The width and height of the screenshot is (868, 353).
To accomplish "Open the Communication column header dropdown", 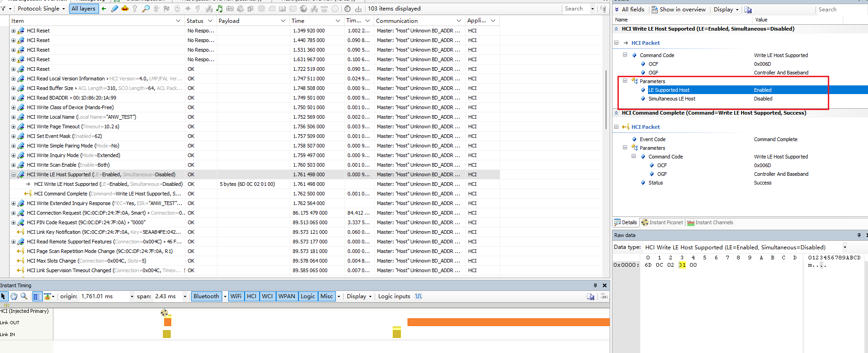I will coord(459,21).
